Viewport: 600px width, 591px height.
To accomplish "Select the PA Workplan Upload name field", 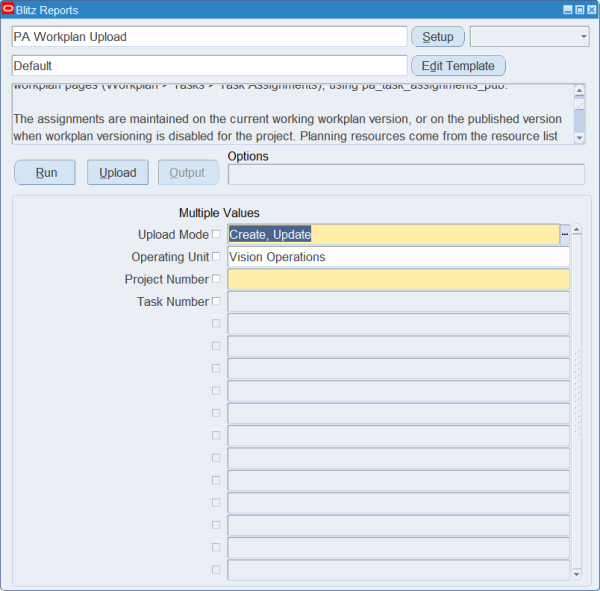I will coord(209,37).
